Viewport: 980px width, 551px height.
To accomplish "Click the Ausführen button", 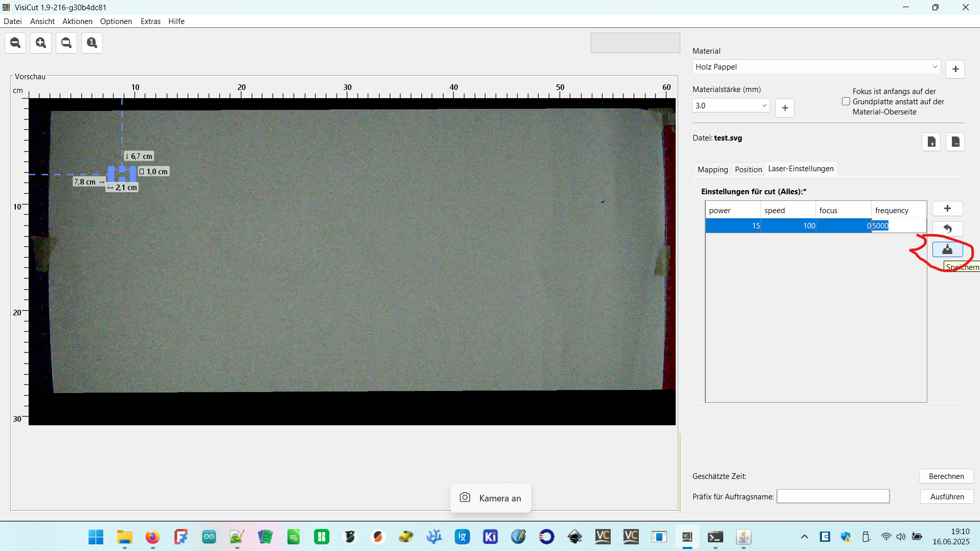I will (947, 497).
